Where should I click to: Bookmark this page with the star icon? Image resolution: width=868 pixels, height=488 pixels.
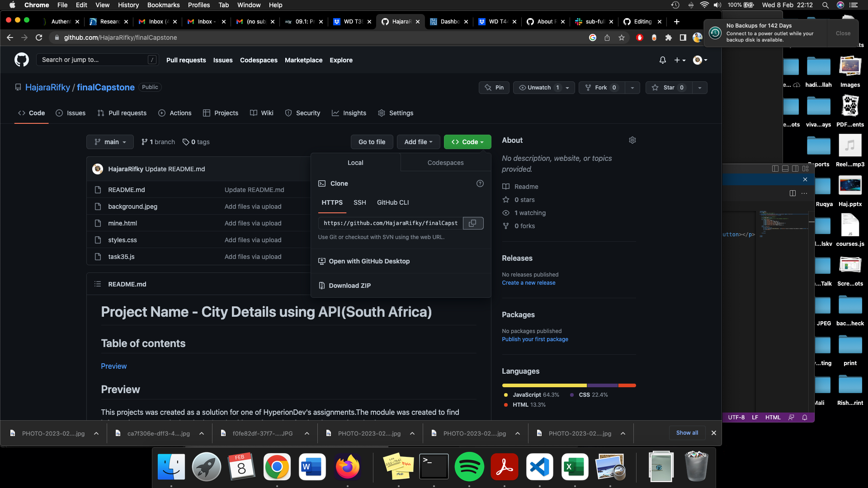(x=622, y=38)
